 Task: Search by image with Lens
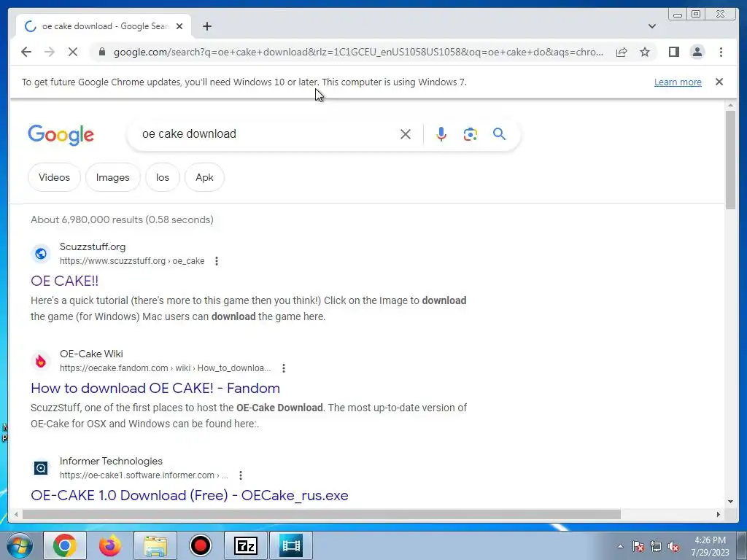click(x=471, y=134)
